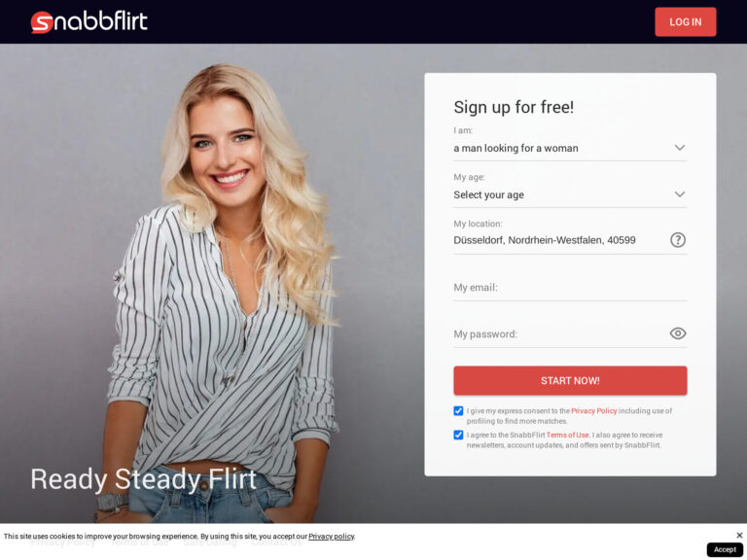This screenshot has width=747, height=560.
Task: Accept cookies with the Accept button
Action: click(x=725, y=549)
